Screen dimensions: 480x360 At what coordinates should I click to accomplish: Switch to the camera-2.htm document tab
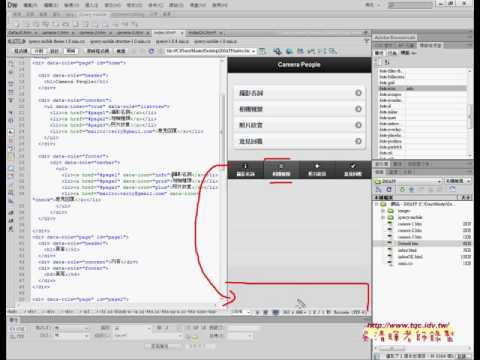coord(95,33)
